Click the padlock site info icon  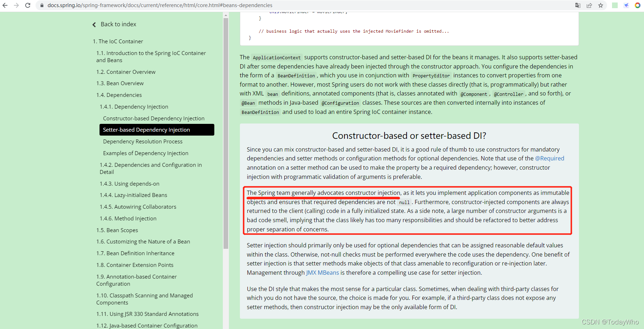pos(42,5)
